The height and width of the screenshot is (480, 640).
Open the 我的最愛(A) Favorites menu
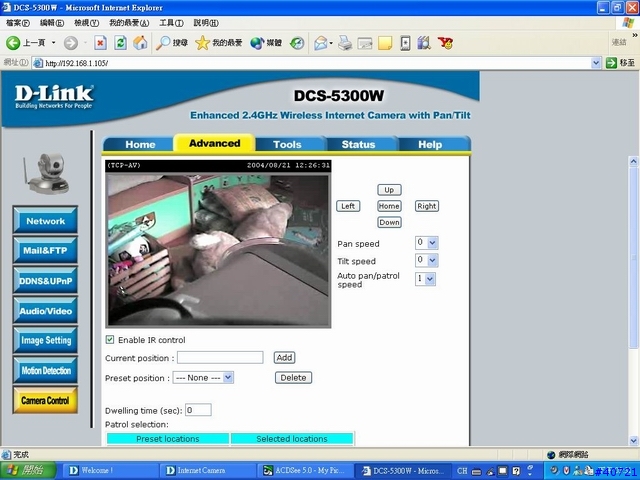129,23
